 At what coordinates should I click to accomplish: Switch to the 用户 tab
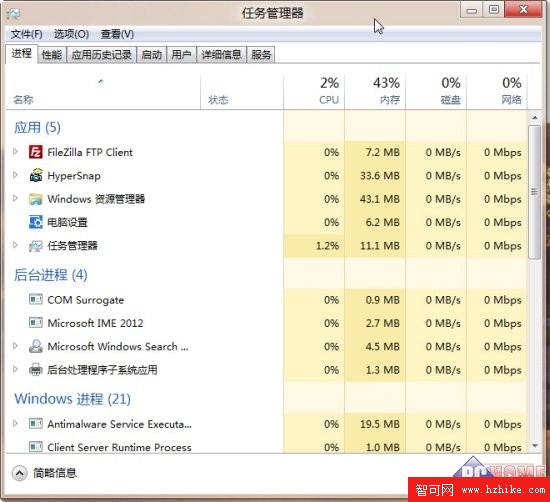pyautogui.click(x=181, y=55)
